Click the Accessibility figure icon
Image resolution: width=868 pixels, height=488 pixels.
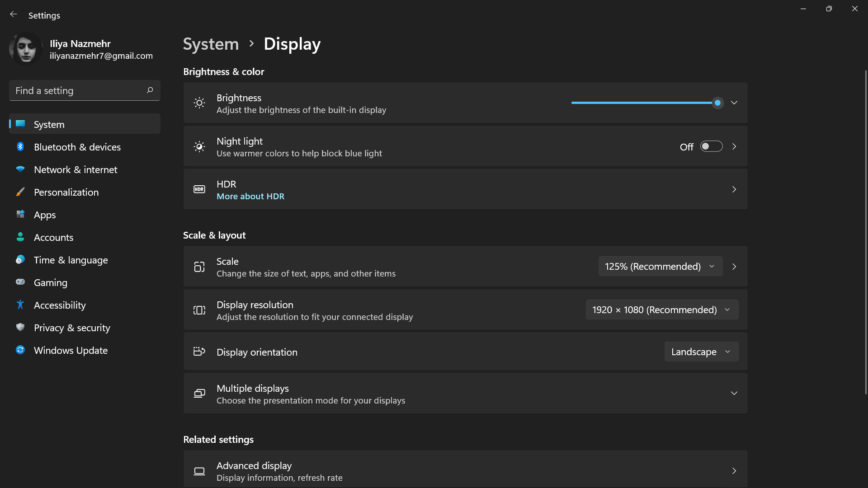(20, 305)
